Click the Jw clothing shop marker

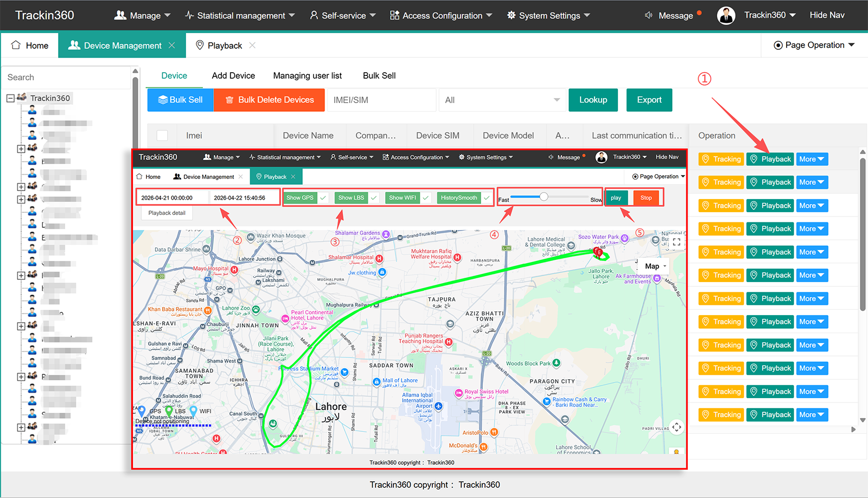382,272
